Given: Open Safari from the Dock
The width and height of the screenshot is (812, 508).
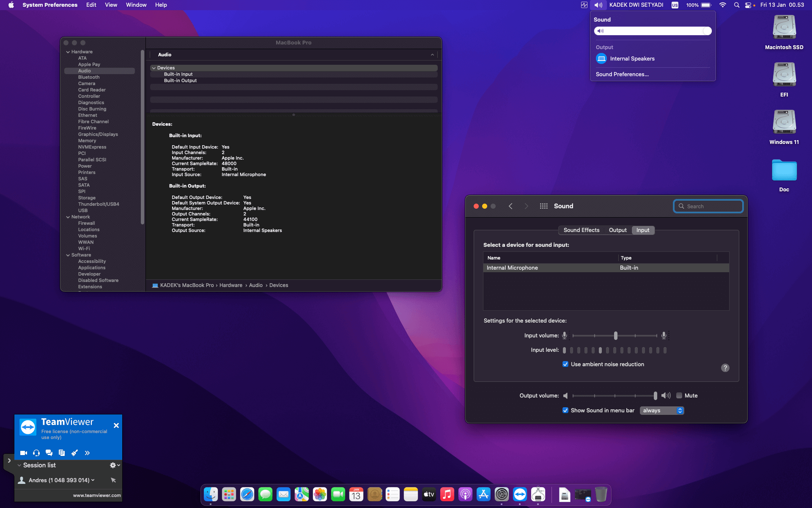Looking at the screenshot, I should point(247,494).
